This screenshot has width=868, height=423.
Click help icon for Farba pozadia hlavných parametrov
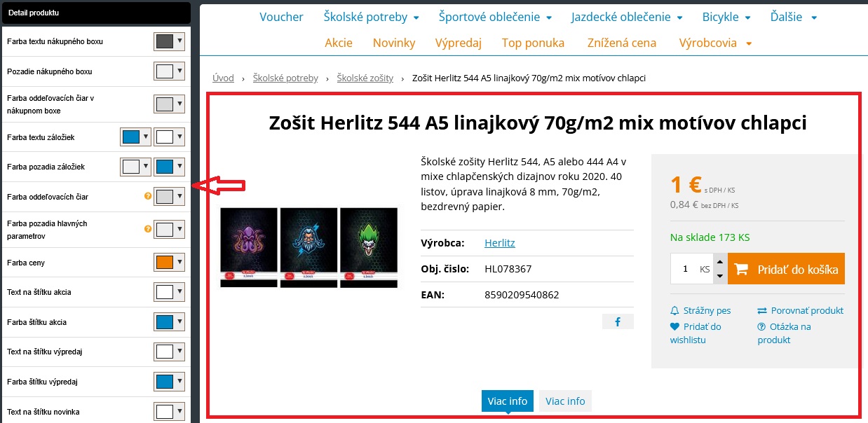pos(147,228)
